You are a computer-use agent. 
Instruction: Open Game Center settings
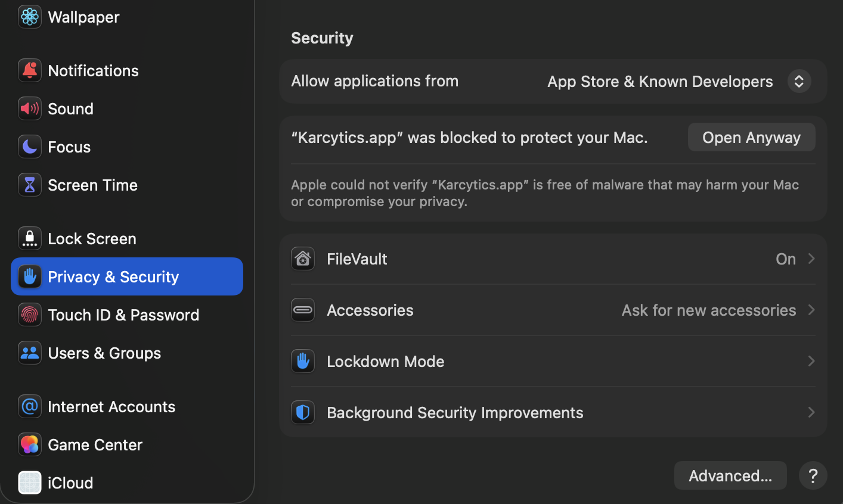tap(127, 444)
